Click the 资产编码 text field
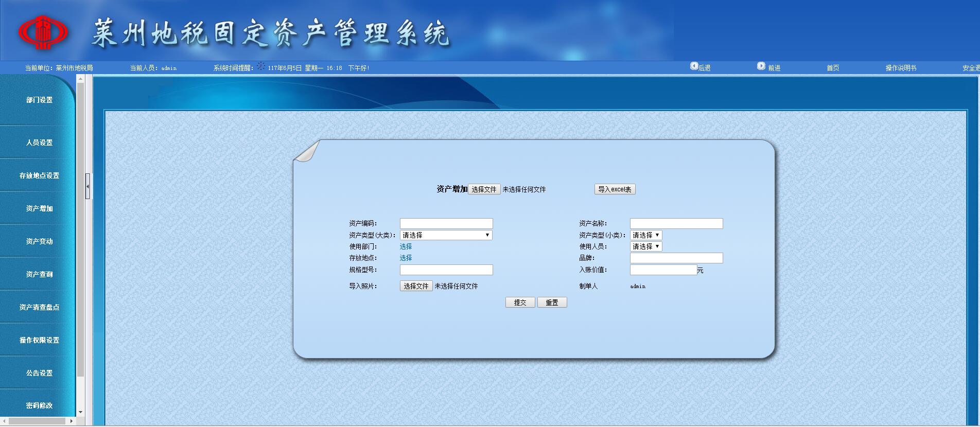Image resolution: width=980 pixels, height=427 pixels. click(446, 223)
